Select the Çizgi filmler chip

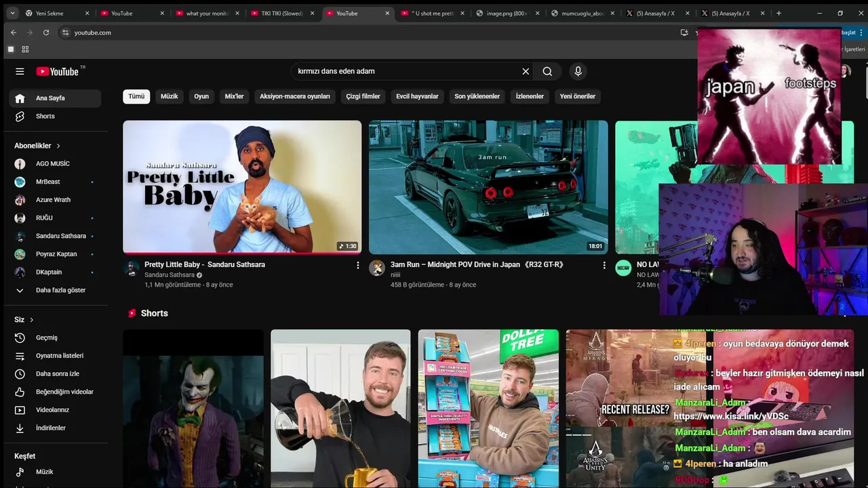[363, 96]
